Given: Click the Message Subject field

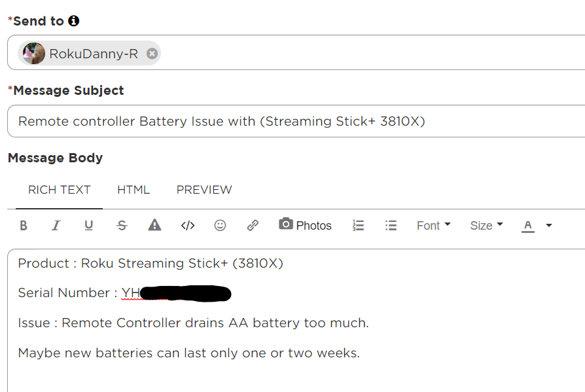Looking at the screenshot, I should (296, 121).
